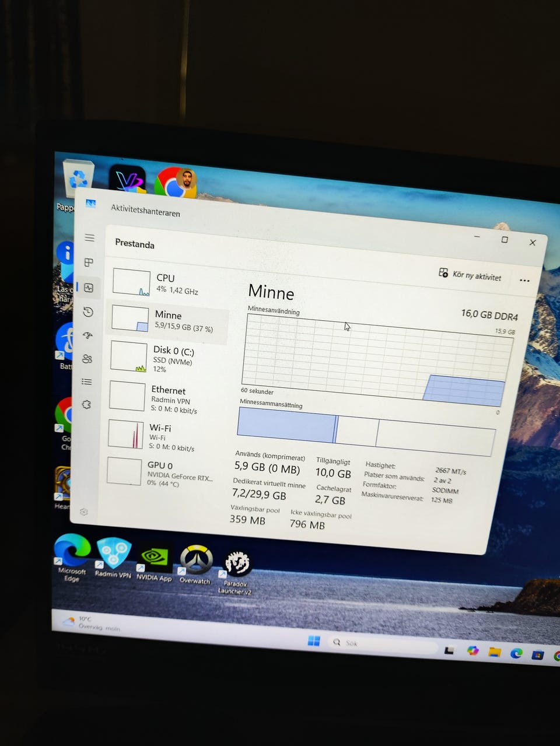Click the '16,0 GB DDR4' label
Screen dimensions: 560x746
point(489,315)
